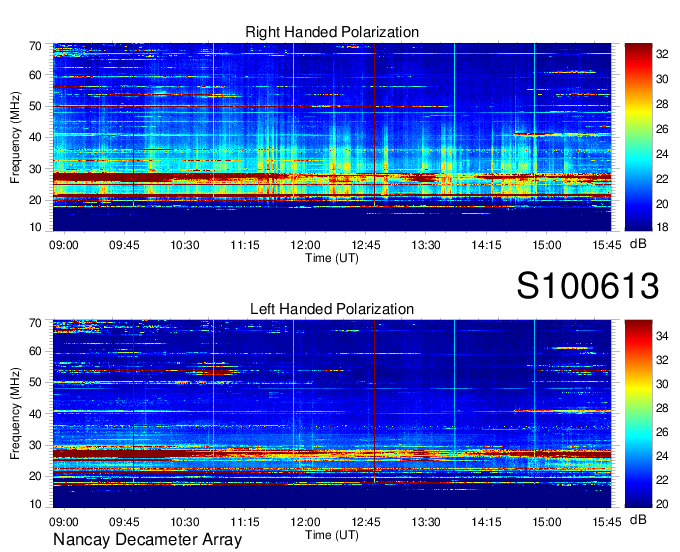Click "Frequency (MHz)" axis label of Left Handed plot
680x552 pixels.
(15, 414)
